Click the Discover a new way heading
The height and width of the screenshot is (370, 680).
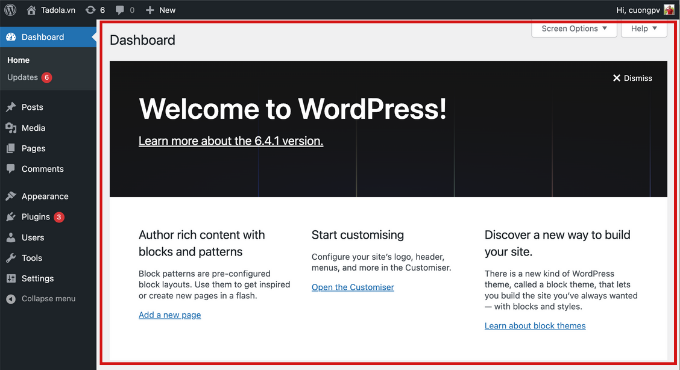click(x=557, y=243)
